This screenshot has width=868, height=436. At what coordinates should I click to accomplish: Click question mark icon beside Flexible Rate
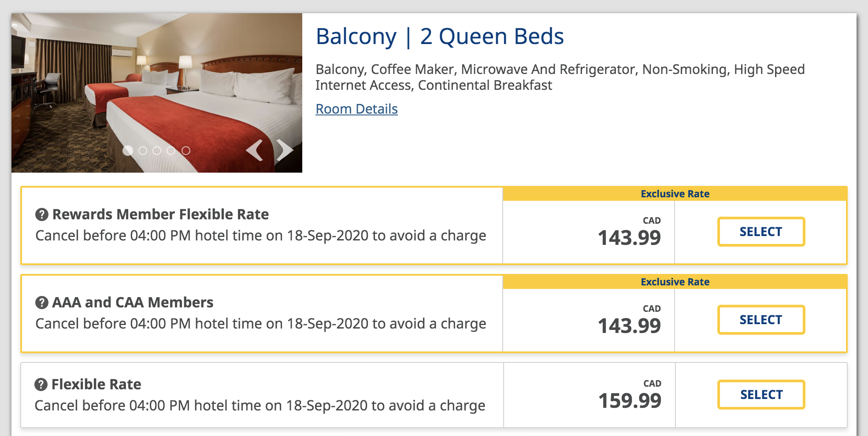41,384
